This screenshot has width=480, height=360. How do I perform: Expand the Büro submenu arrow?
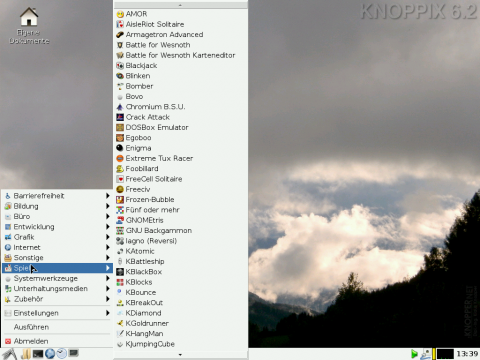click(x=108, y=216)
